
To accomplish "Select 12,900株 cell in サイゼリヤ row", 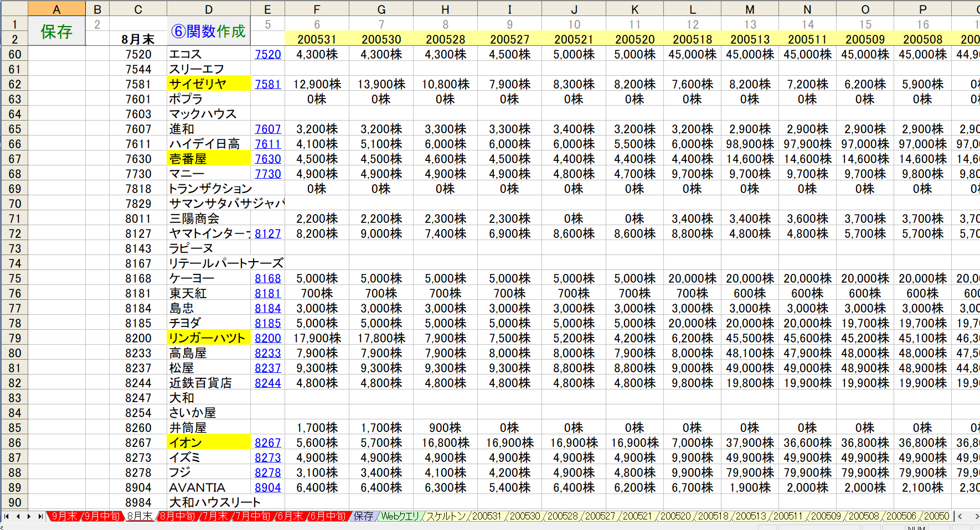I will click(317, 84).
